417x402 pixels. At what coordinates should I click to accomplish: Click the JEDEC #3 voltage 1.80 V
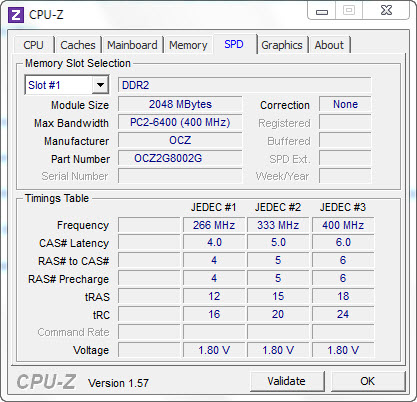click(343, 350)
